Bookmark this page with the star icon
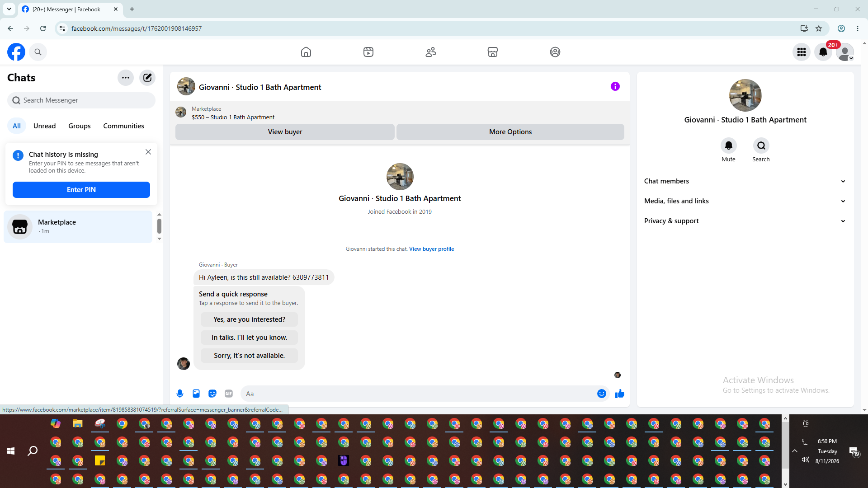Screen dimensions: 868x488 tap(819, 28)
